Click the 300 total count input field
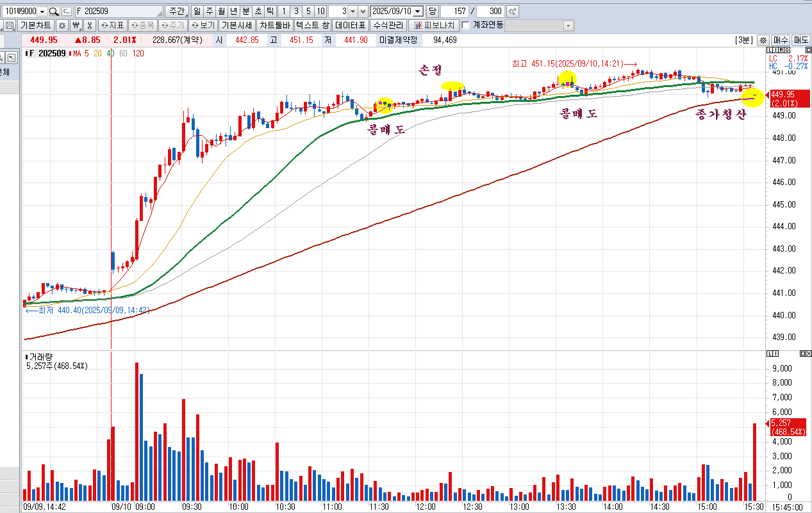This screenshot has width=812, height=513. [x=490, y=12]
